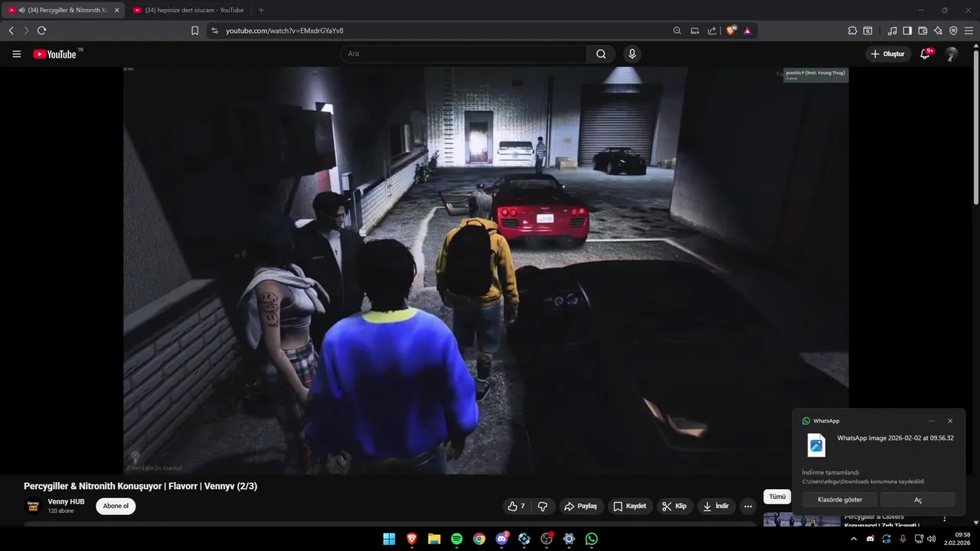Download video with İndir button
980x551 pixels.
(716, 506)
